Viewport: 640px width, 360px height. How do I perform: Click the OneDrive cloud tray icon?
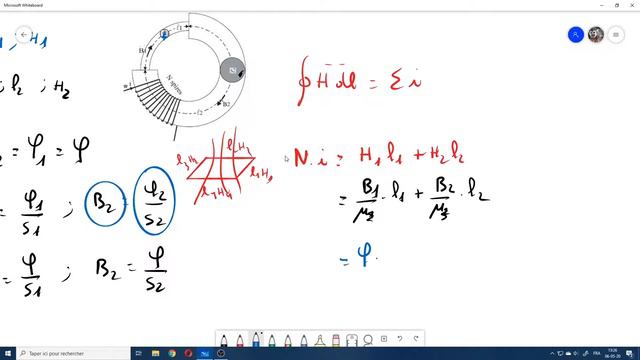click(568, 353)
